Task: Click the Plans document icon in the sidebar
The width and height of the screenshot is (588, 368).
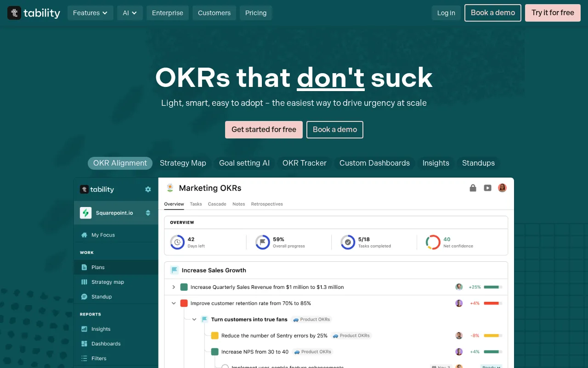Action: [x=84, y=267]
